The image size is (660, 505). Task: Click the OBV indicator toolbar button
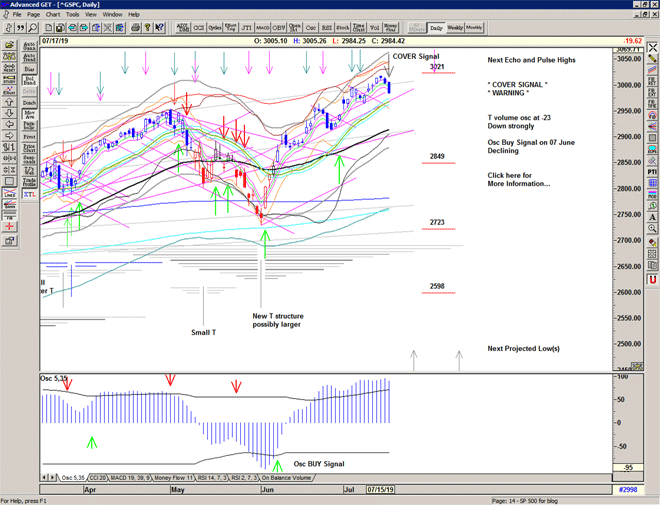[278, 28]
